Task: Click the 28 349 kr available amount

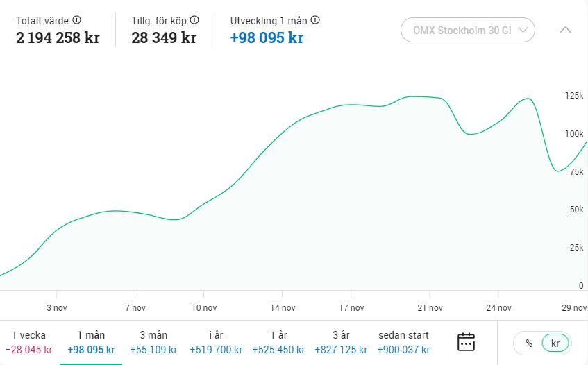Action: (x=164, y=37)
